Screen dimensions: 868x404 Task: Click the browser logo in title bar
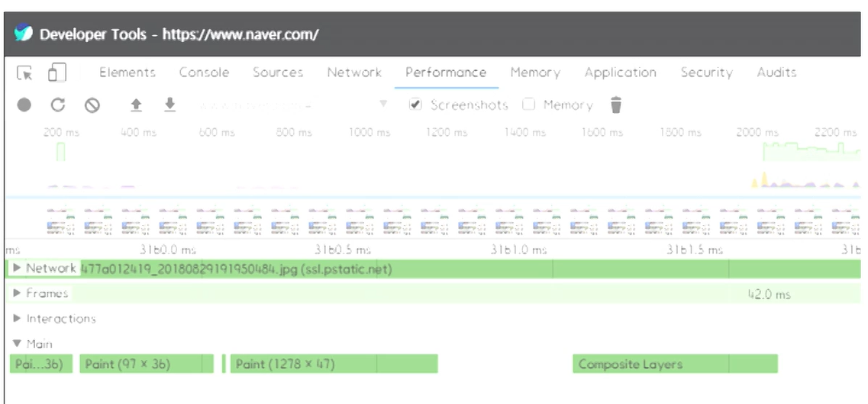click(x=24, y=34)
